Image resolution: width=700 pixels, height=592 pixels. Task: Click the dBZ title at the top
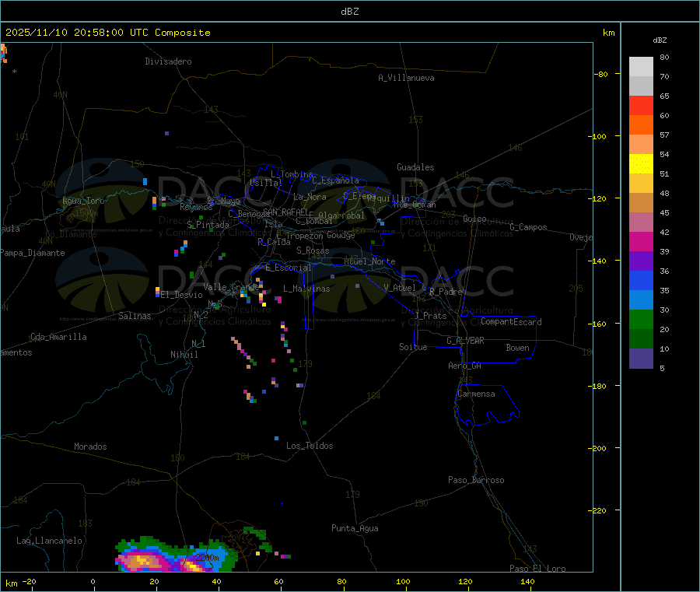pyautogui.click(x=349, y=11)
